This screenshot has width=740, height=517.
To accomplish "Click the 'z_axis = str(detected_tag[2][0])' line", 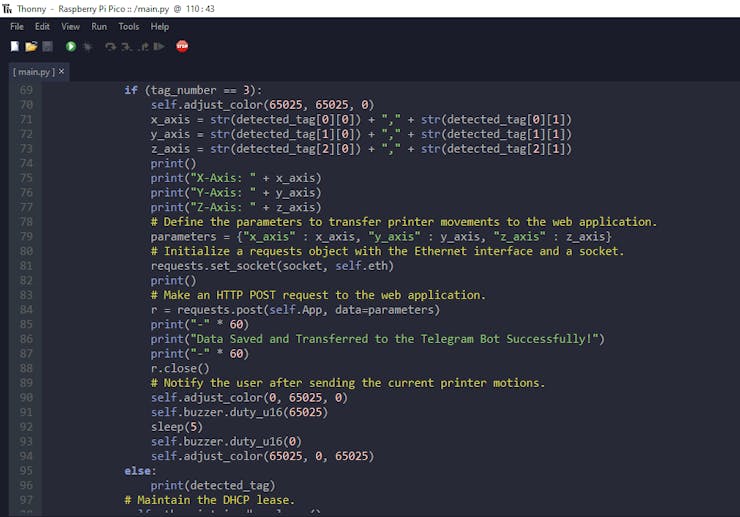I will 361,148.
